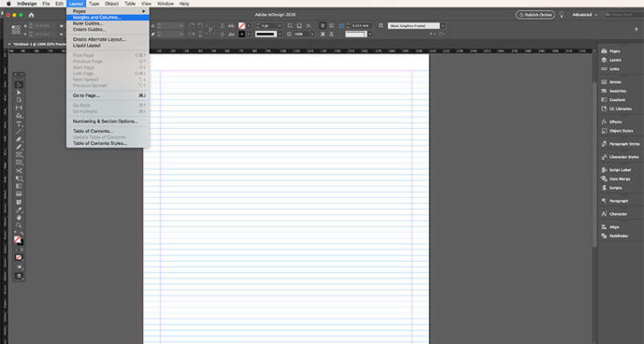Open the Character Styles panel
The height and width of the screenshot is (344, 644).
[x=620, y=157]
